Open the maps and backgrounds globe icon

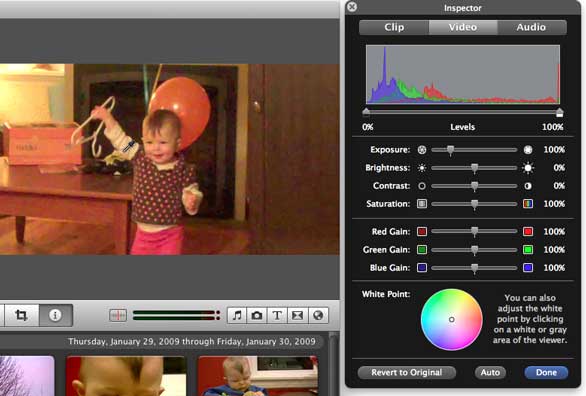[x=318, y=315]
